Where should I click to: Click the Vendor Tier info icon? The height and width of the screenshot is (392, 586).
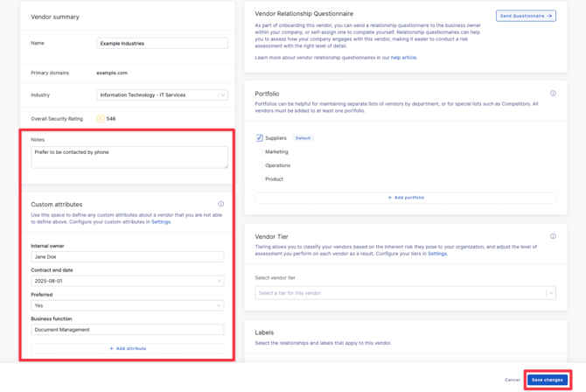553,236
